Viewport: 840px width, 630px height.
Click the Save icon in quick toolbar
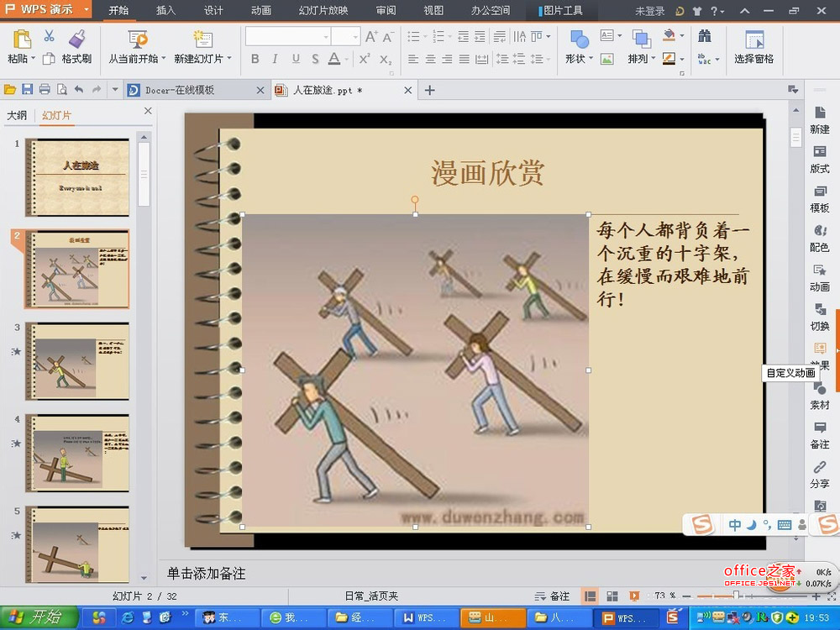27,90
